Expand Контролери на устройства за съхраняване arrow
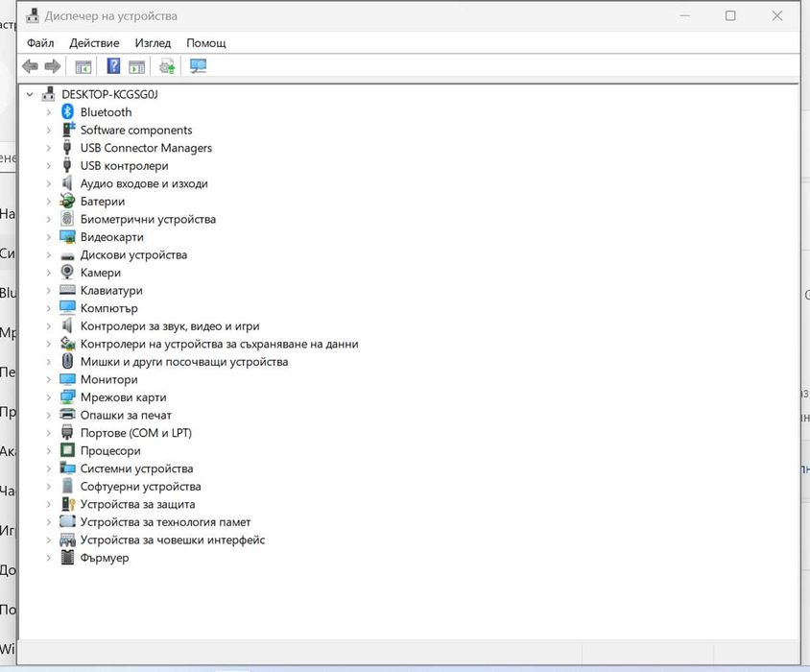The height and width of the screenshot is (672, 810). click(49, 344)
